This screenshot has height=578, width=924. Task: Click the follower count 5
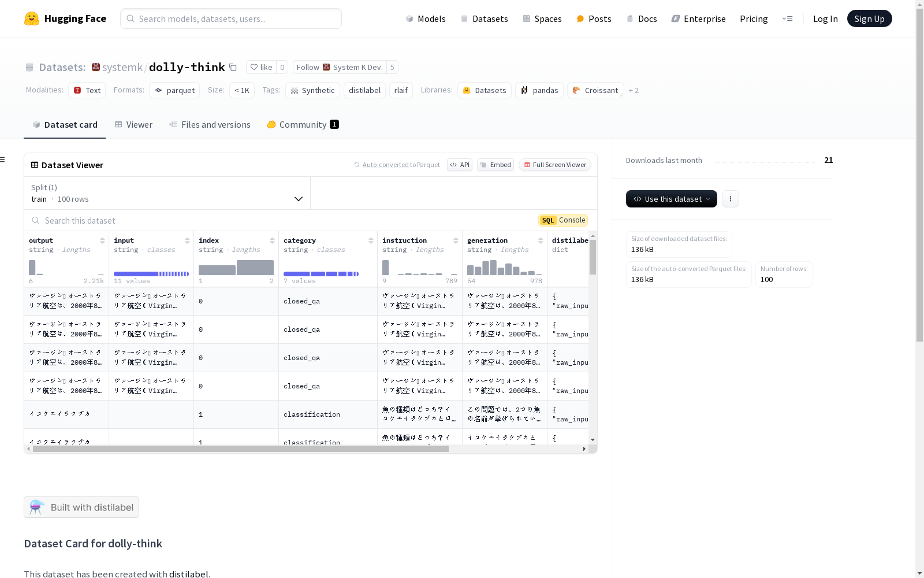pyautogui.click(x=392, y=67)
